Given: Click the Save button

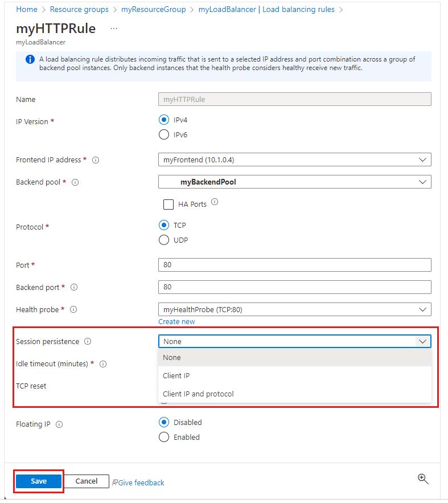Looking at the screenshot, I should tap(39, 481).
